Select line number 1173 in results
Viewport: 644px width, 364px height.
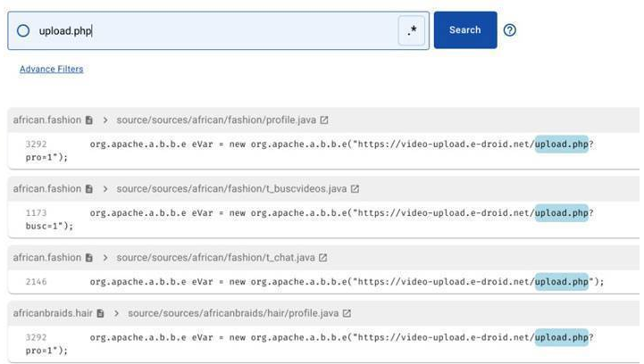point(37,213)
